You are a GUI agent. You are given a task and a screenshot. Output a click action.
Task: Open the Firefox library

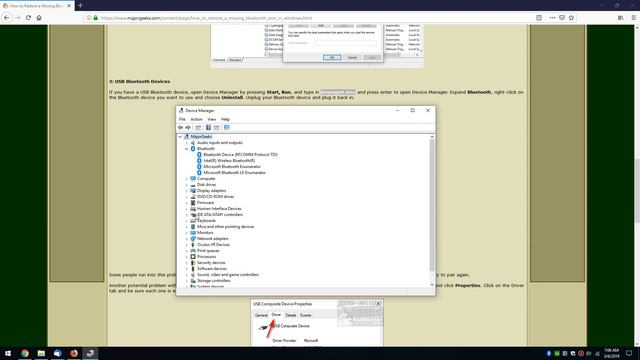[620, 18]
